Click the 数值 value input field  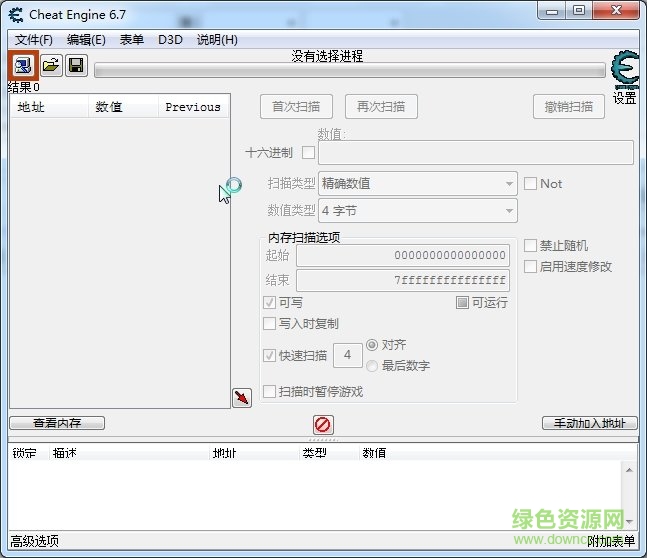(x=476, y=152)
